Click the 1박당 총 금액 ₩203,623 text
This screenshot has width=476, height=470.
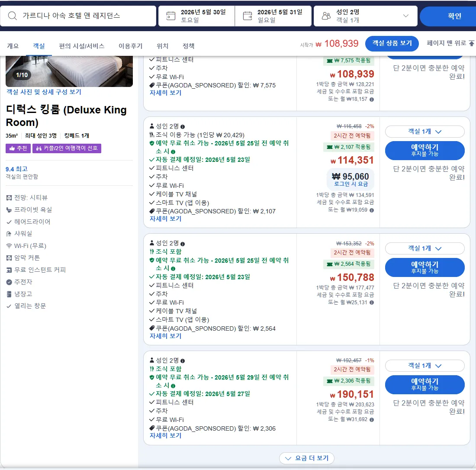pyautogui.click(x=345, y=405)
